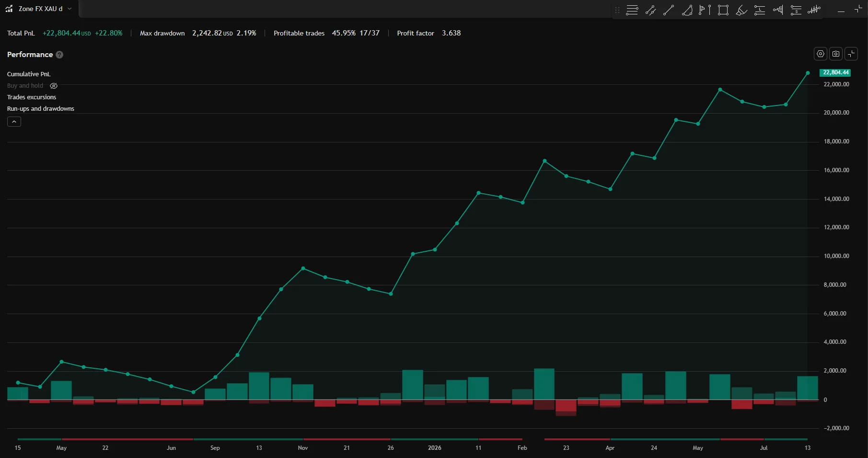
Task: Click the +22.80% total PnL percentage
Action: tap(109, 33)
